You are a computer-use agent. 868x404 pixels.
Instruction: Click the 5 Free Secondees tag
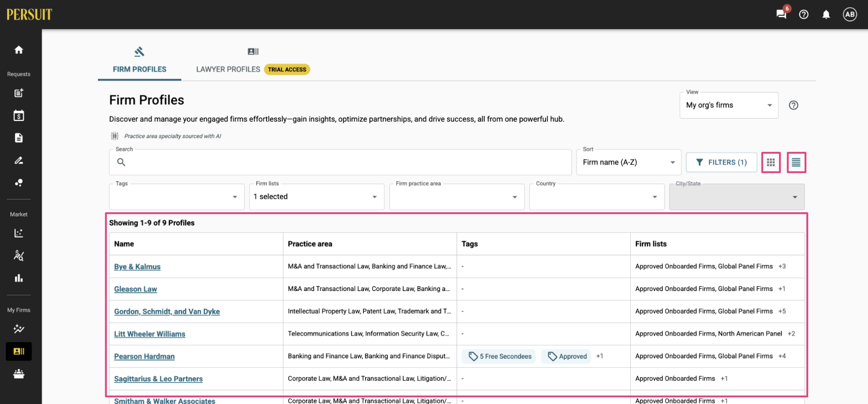point(499,356)
